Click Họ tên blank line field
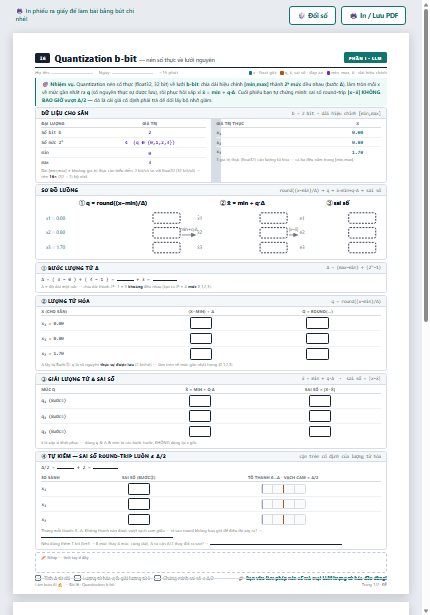430x615 pixels. [72, 73]
